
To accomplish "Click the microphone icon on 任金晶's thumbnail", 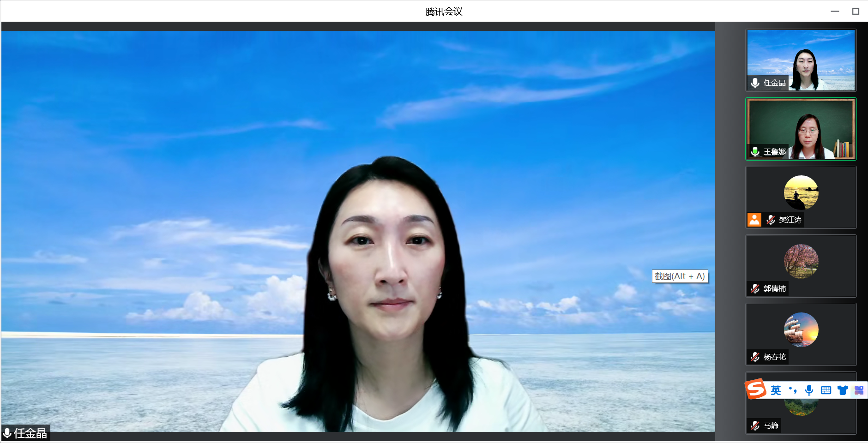I will coord(755,83).
